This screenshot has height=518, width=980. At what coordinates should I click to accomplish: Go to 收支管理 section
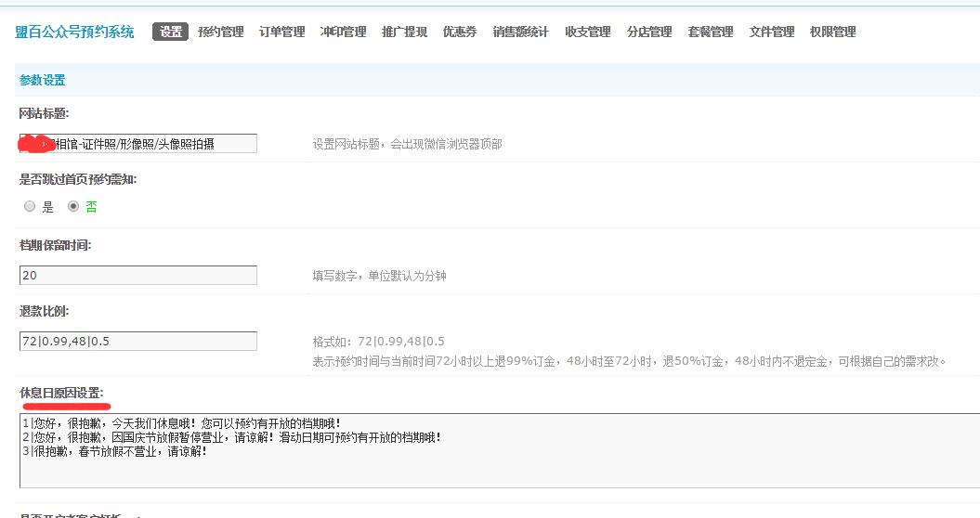[588, 32]
